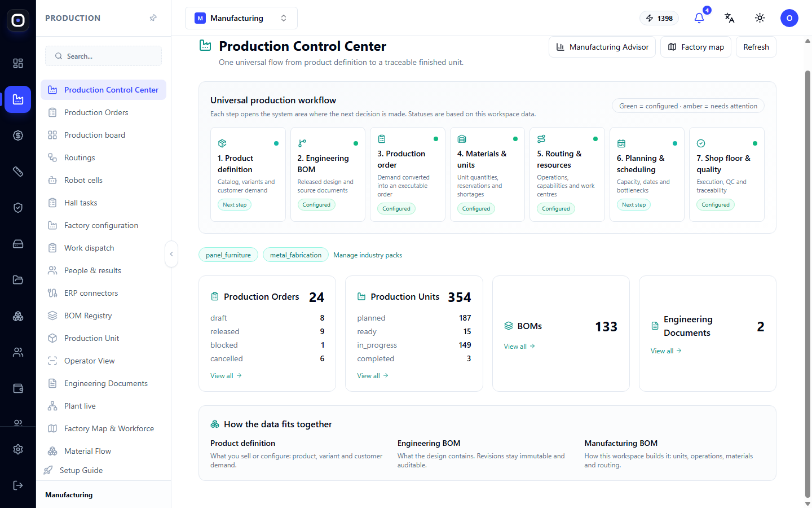Open step 3 Production order card
This screenshot has width=812, height=508.
[x=408, y=174]
